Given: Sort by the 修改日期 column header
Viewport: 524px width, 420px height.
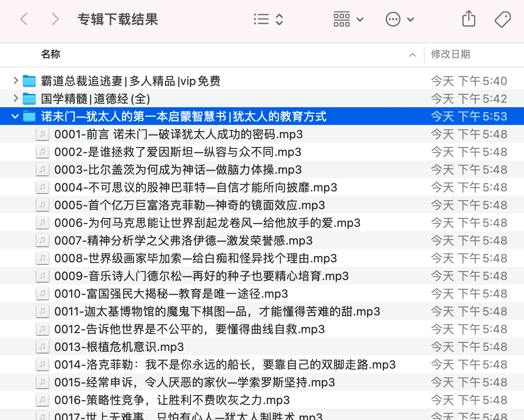Looking at the screenshot, I should (450, 54).
